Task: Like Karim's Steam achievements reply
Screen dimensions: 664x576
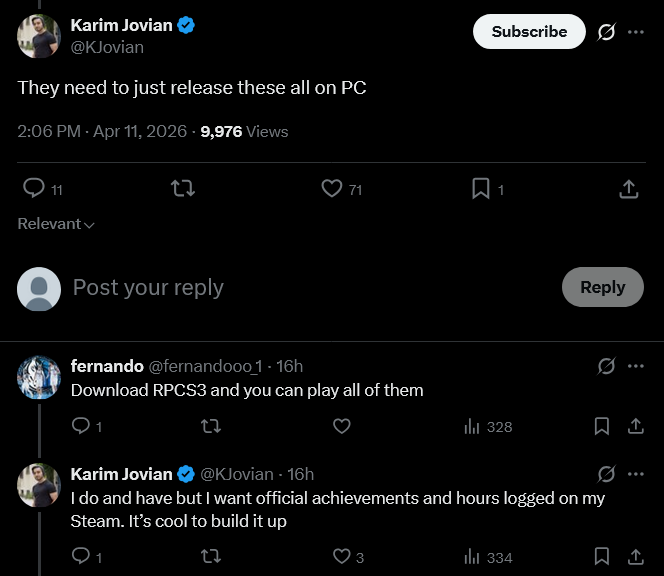Action: click(x=341, y=557)
